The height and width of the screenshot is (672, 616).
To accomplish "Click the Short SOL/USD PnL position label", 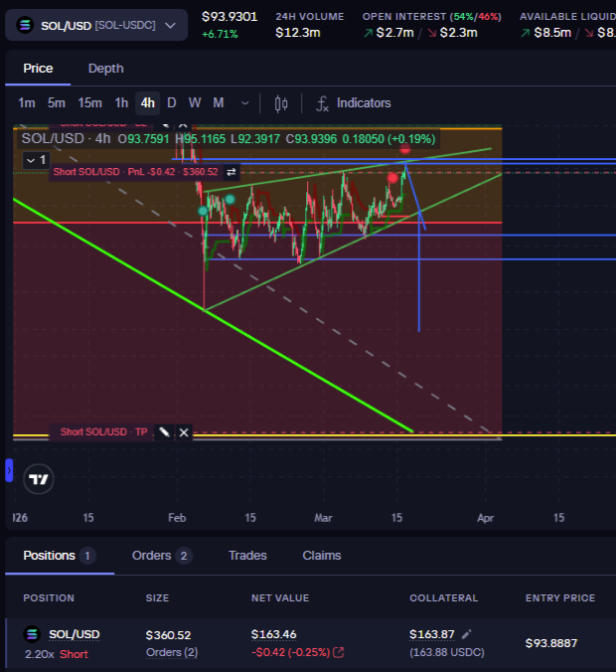I will 136,172.
